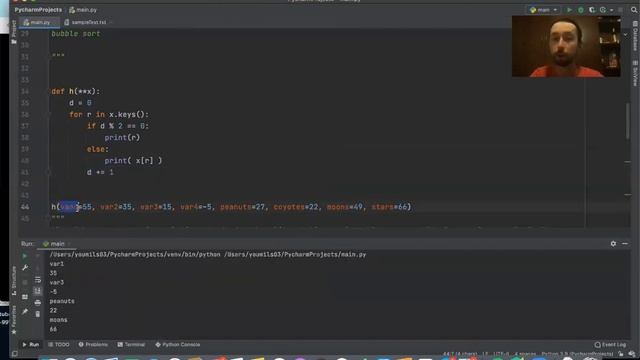Click the disabled stop square in top toolbar
Screen dimensions: 640x360
(x=620, y=10)
